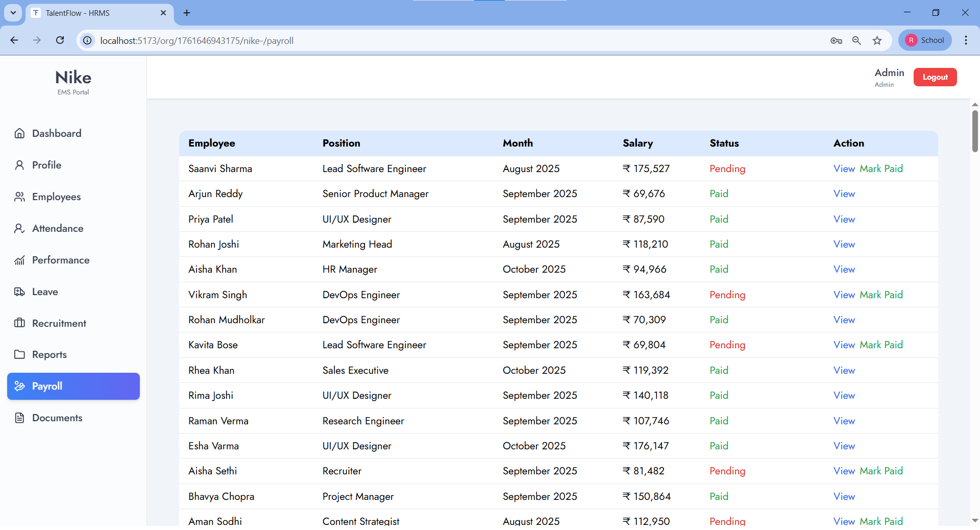Click the Month column header
Viewport: 980px width, 530px height.
(x=518, y=143)
